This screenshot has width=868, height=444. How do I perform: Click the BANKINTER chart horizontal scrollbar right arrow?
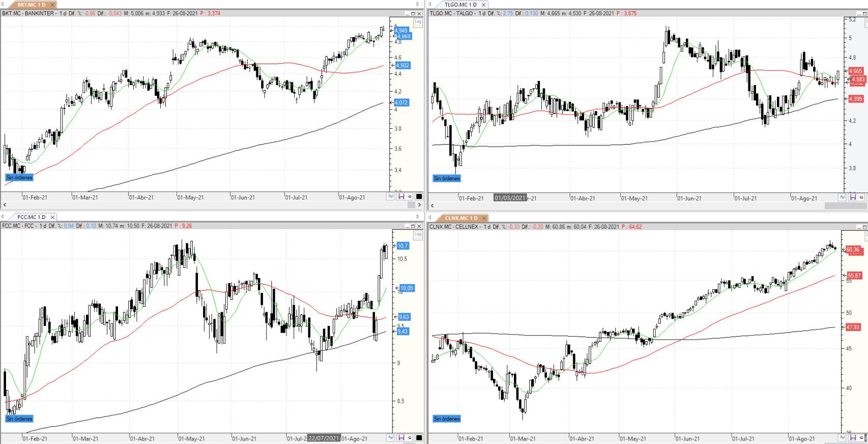click(x=419, y=205)
